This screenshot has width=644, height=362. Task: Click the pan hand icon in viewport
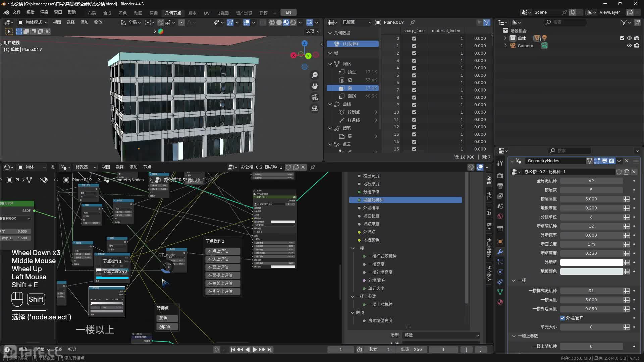[315, 86]
